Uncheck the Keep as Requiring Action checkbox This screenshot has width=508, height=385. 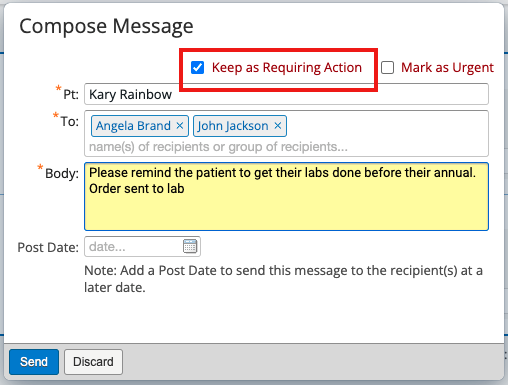197,67
